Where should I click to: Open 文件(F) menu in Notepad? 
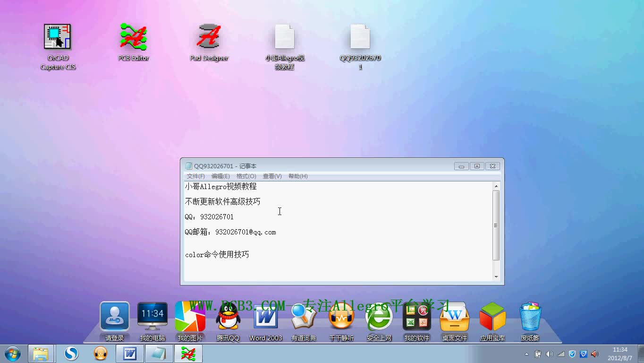[195, 176]
